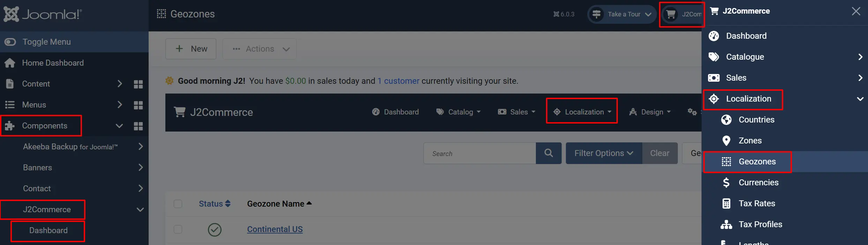This screenshot has width=868, height=245.
Task: Click the Joomla 6.0.3 version badge
Action: pos(564,14)
